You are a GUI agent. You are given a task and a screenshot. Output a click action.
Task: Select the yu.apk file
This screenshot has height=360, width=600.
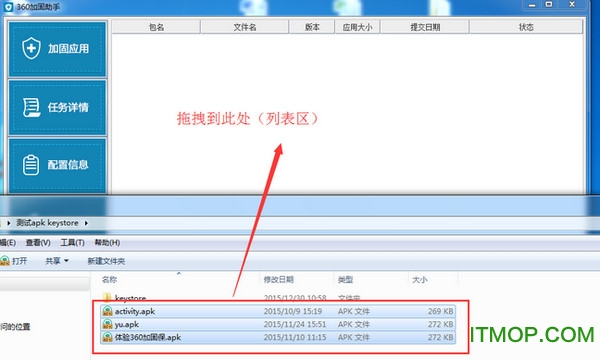pyautogui.click(x=278, y=324)
